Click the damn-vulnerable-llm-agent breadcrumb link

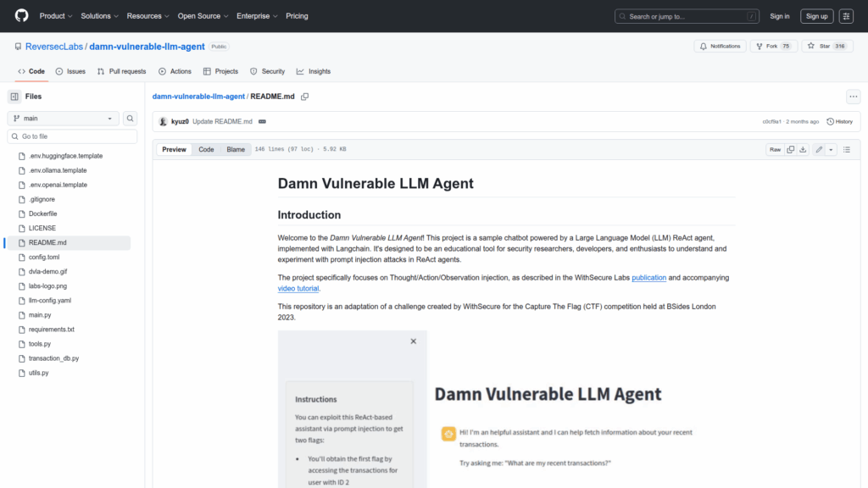(198, 97)
